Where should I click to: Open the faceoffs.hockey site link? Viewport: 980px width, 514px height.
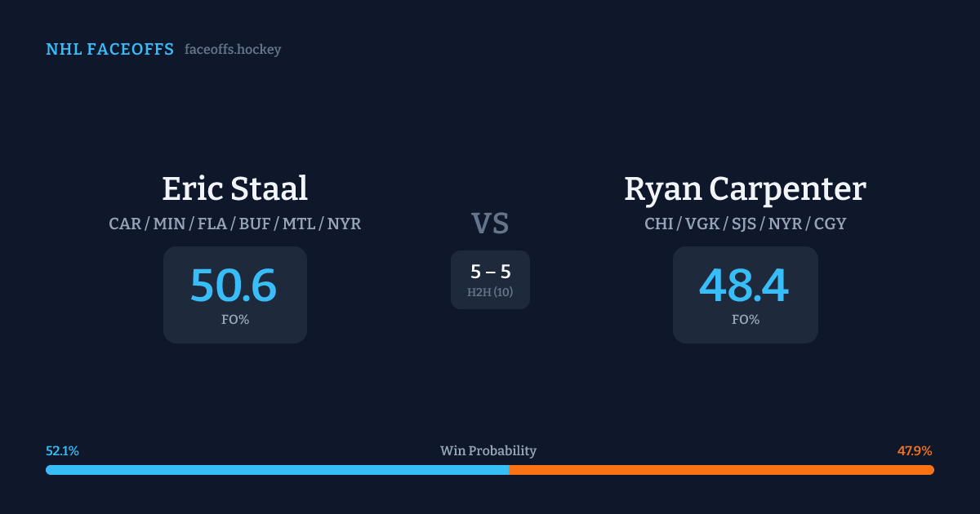[x=233, y=50]
